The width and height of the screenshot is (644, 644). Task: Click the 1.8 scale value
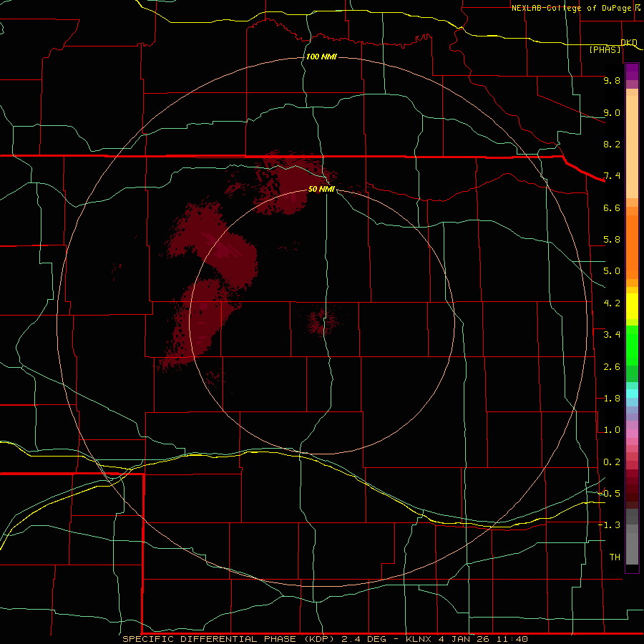[612, 399]
